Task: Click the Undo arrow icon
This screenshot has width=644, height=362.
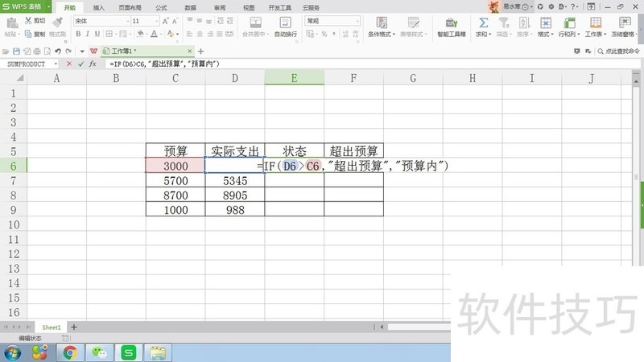Action: click(x=58, y=51)
